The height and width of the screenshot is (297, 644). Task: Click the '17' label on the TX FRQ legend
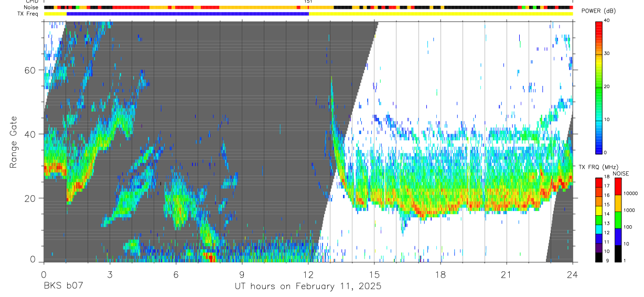click(x=607, y=185)
